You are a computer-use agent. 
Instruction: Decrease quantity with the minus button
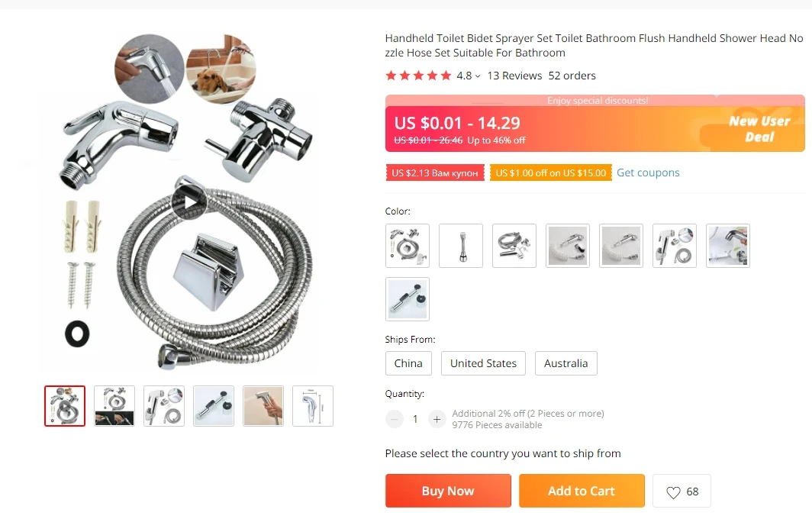pos(394,419)
